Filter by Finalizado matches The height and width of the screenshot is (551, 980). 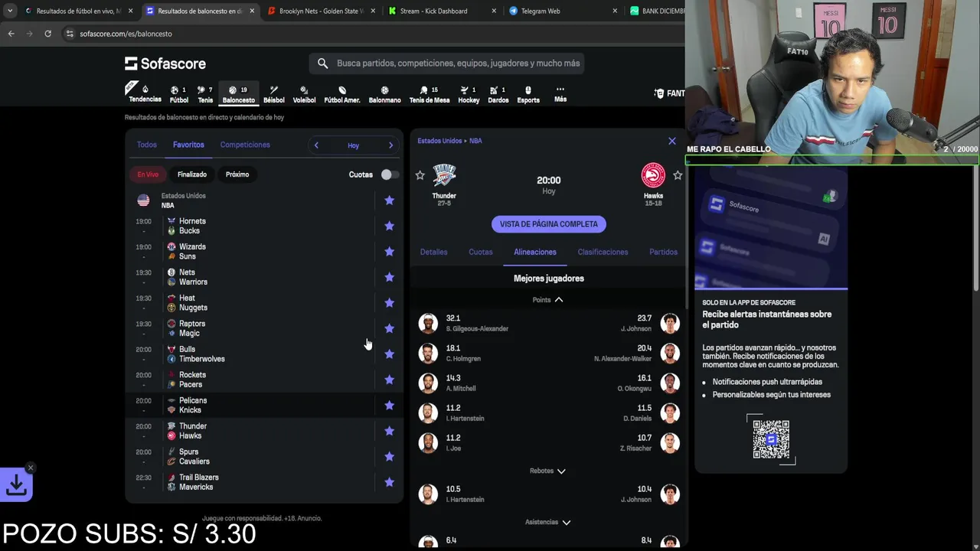(192, 174)
